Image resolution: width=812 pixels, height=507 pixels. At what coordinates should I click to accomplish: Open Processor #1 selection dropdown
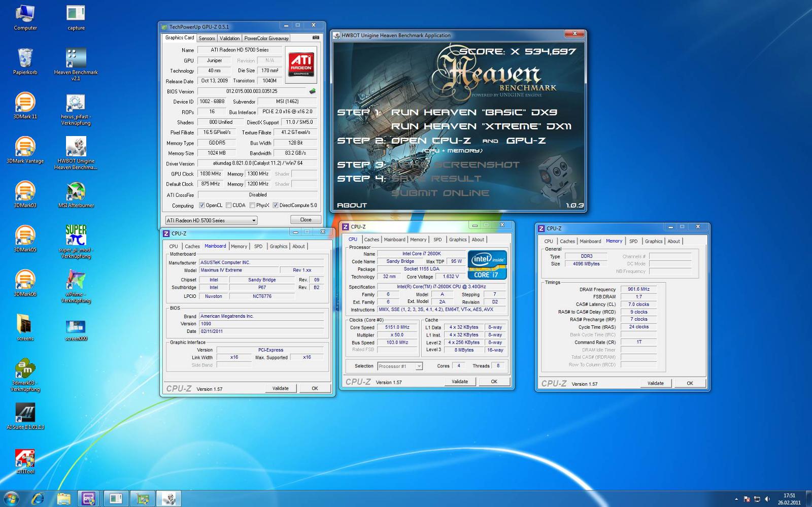400,366
